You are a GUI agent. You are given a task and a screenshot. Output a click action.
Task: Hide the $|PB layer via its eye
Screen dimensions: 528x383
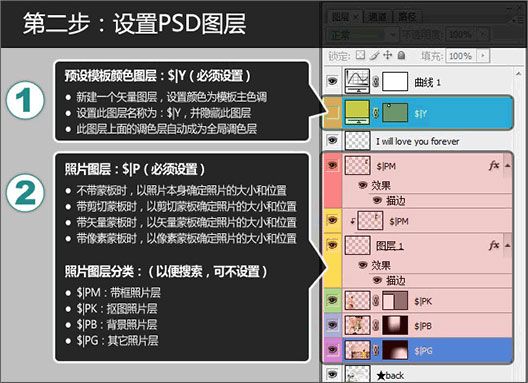point(332,325)
